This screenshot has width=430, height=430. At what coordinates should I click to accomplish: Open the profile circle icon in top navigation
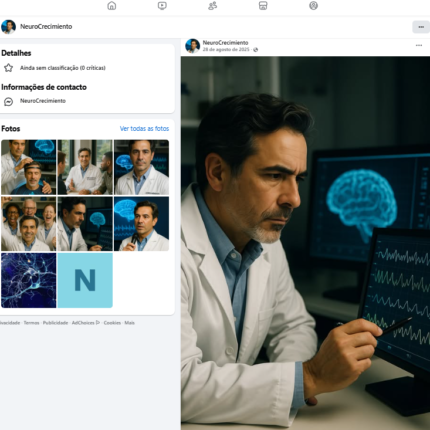point(313,6)
